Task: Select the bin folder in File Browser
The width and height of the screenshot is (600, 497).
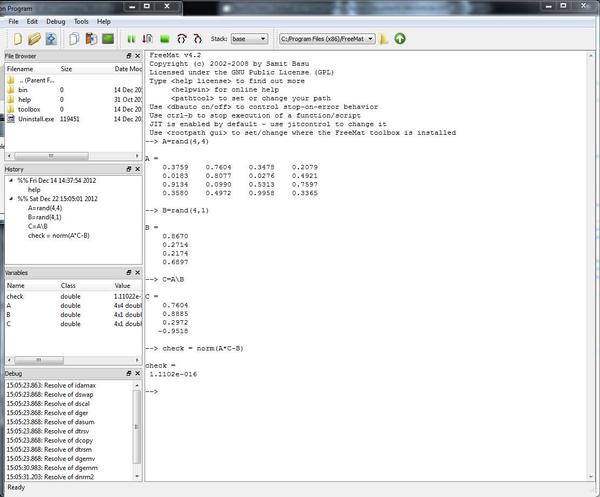Action: click(23, 90)
